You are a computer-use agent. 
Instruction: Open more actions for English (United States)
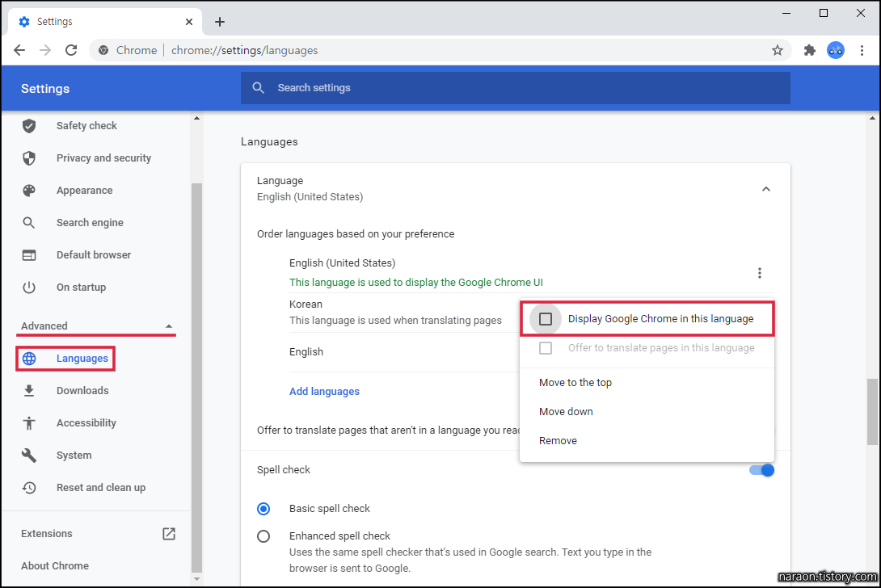point(760,273)
